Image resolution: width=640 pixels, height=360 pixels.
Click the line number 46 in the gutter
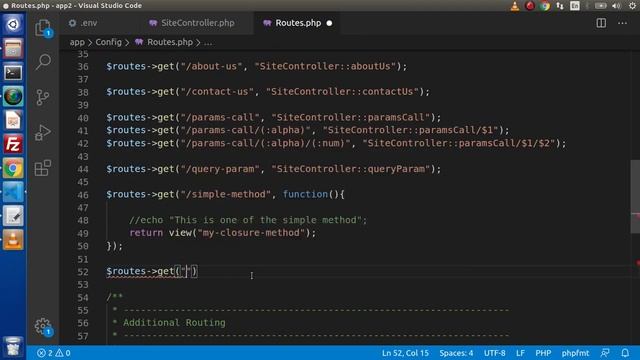[83, 195]
